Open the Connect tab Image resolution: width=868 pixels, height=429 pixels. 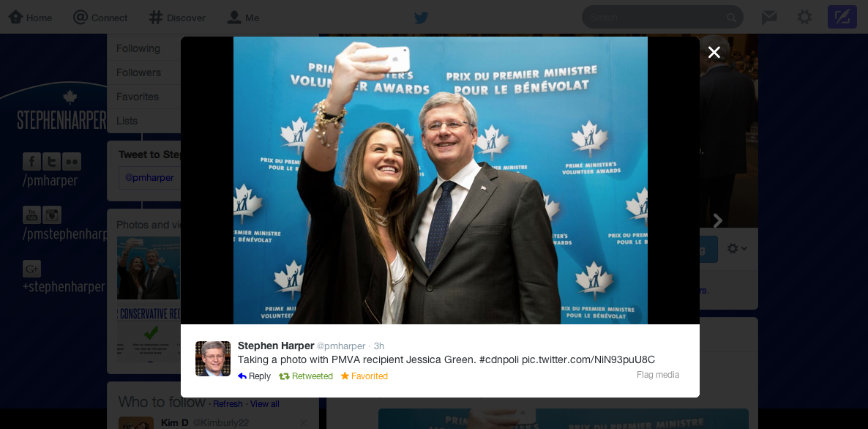point(100,18)
